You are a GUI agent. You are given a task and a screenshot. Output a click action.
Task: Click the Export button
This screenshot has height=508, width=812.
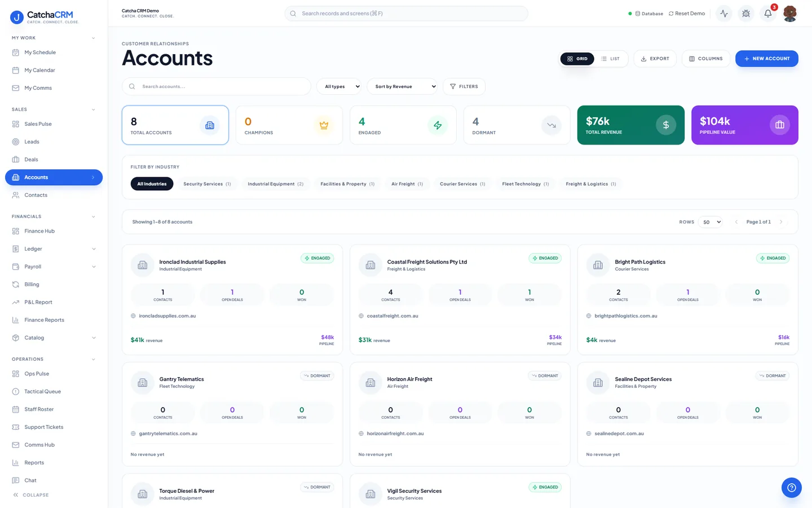(x=655, y=59)
